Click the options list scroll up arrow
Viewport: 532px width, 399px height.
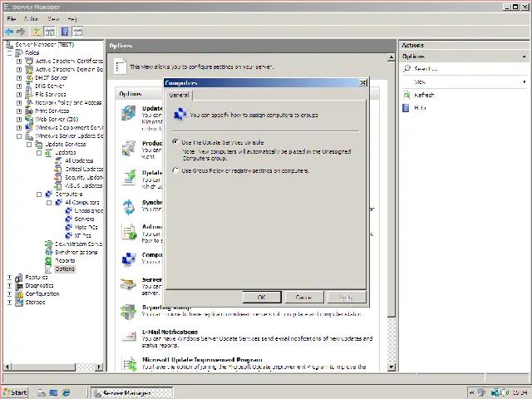coord(392,57)
